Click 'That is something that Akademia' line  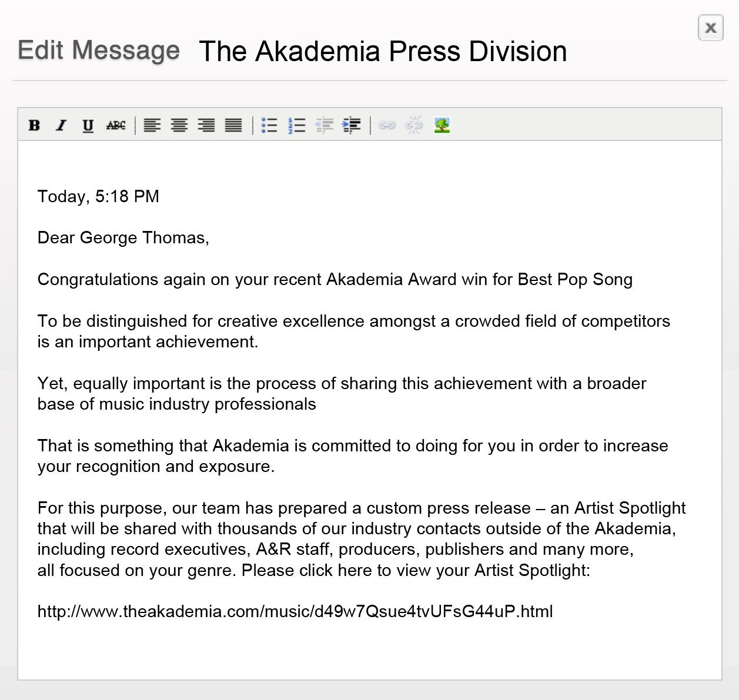pyautogui.click(x=353, y=446)
